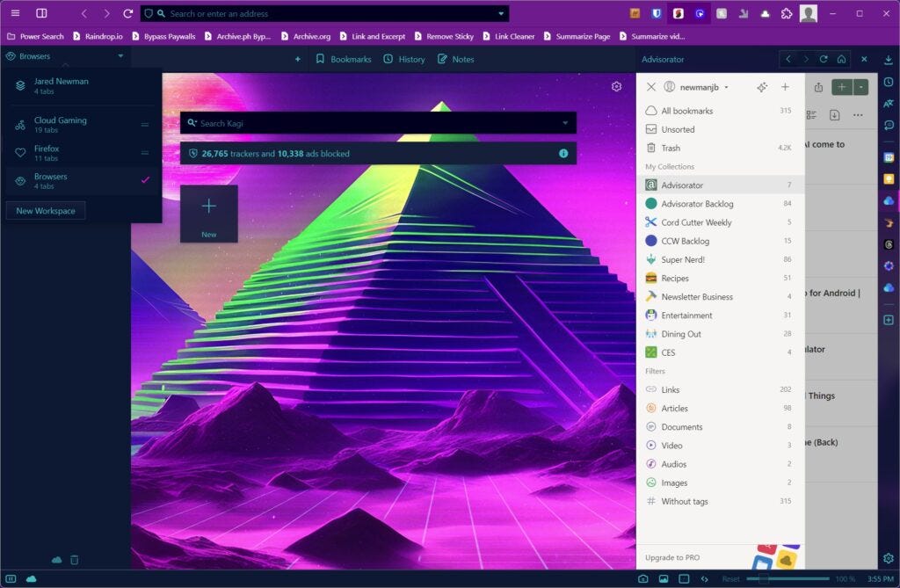The width and height of the screenshot is (900, 588).
Task: Open the Downloads panel in the right sidebar
Action: [x=889, y=60]
